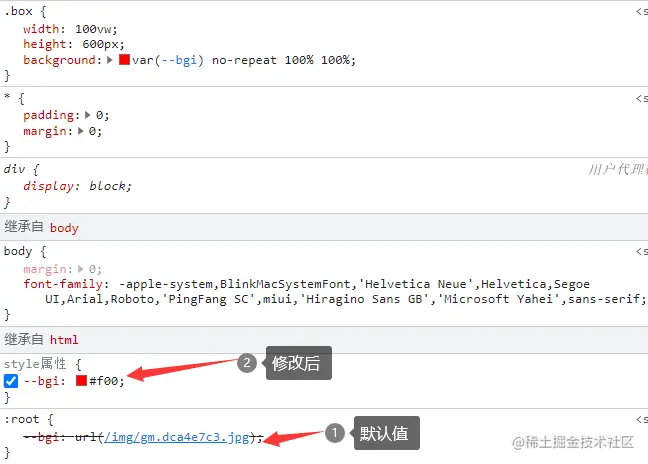Screen dimensions: 648x464
Task: Expand the padding shorthand triangle
Action: click(88, 115)
